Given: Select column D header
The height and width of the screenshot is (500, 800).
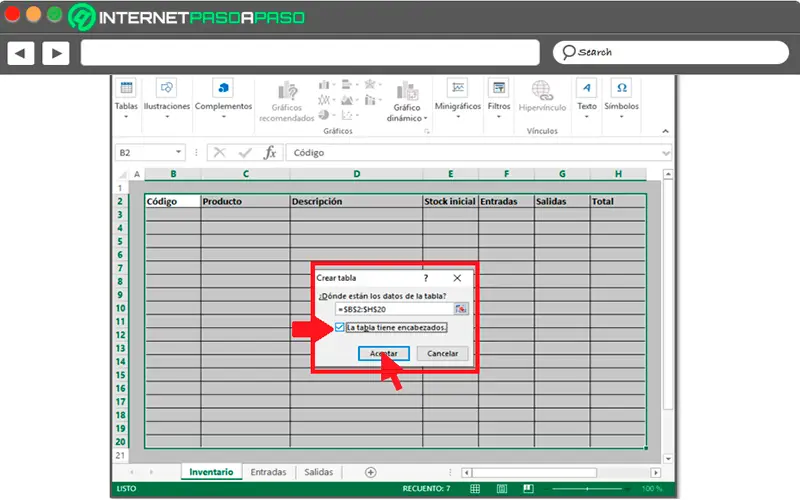Looking at the screenshot, I should click(357, 174).
